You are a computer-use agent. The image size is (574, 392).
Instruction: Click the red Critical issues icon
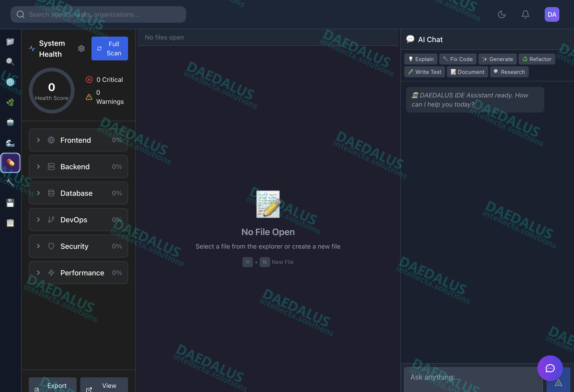(x=89, y=80)
